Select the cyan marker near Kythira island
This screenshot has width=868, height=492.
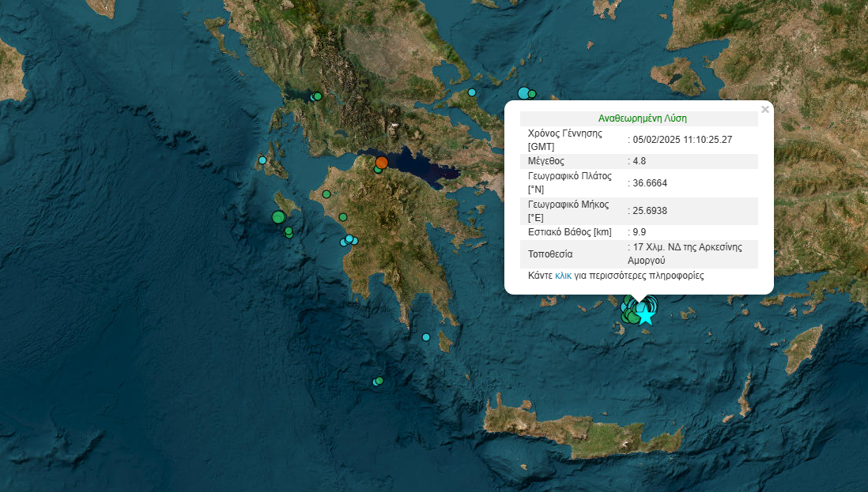coord(426,337)
